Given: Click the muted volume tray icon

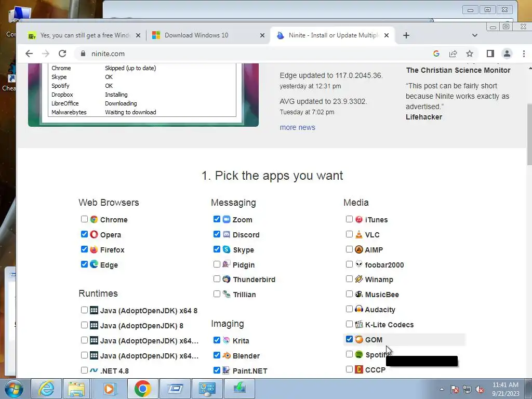Looking at the screenshot, I should (x=480, y=389).
